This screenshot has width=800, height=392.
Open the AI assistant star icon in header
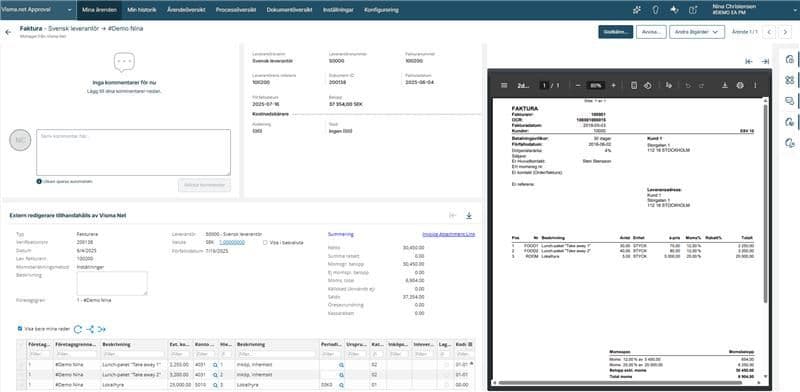pyautogui.click(x=674, y=9)
